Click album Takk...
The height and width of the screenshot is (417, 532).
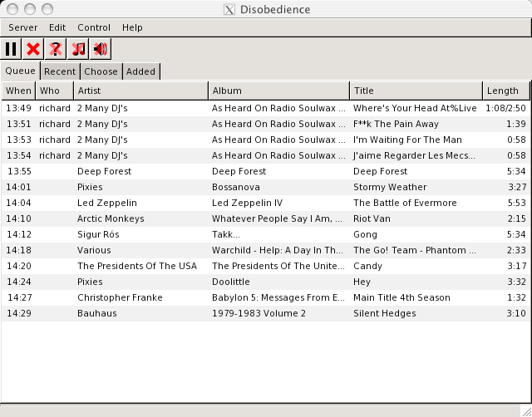coord(225,234)
